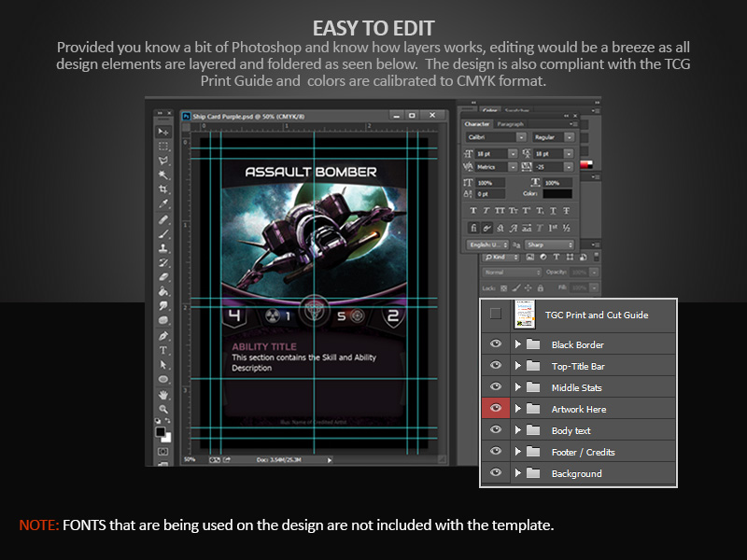The image size is (747, 560).
Task: Select the Zoom tool
Action: click(163, 409)
